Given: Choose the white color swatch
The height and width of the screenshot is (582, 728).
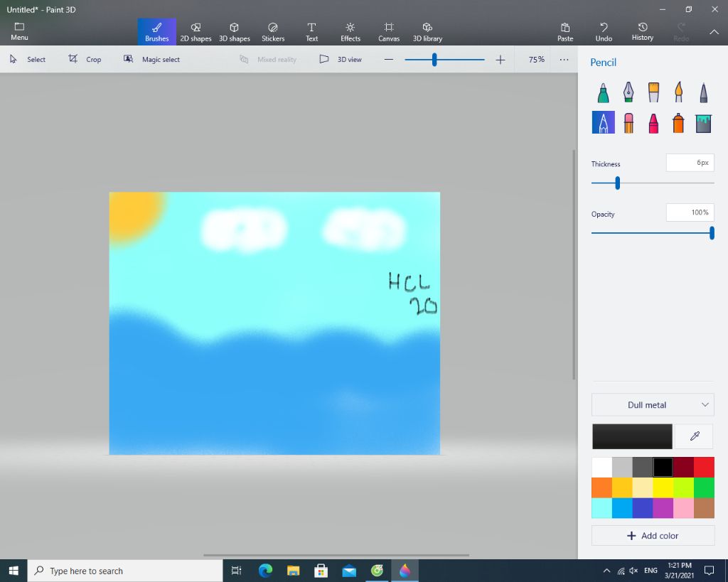Looking at the screenshot, I should click(601, 468).
